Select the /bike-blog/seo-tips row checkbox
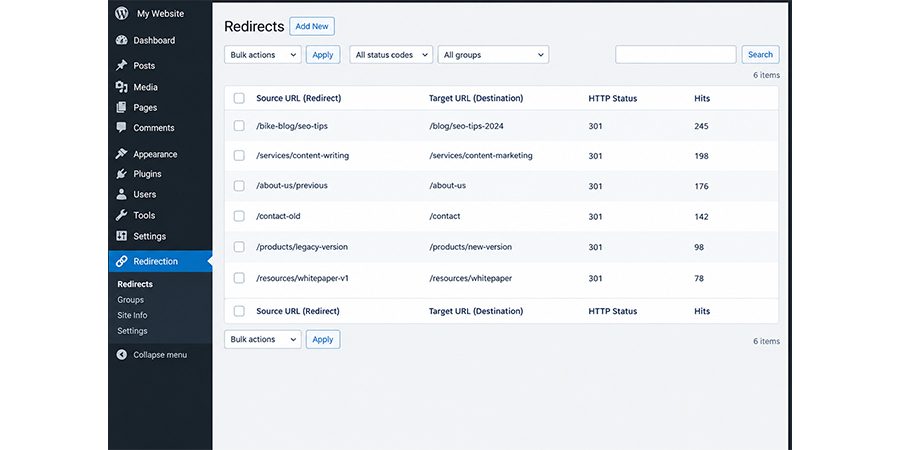Viewport: 900px width, 450px height. [239, 126]
